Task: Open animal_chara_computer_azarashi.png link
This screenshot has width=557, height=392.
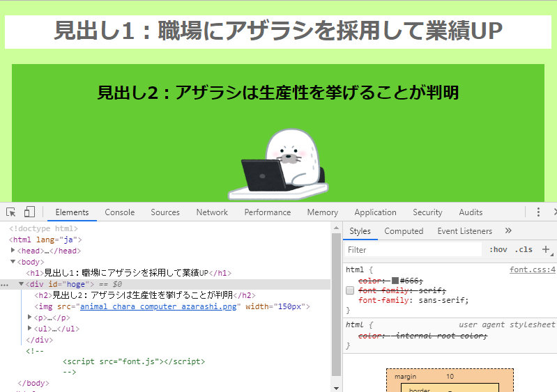Action: pyautogui.click(x=158, y=306)
